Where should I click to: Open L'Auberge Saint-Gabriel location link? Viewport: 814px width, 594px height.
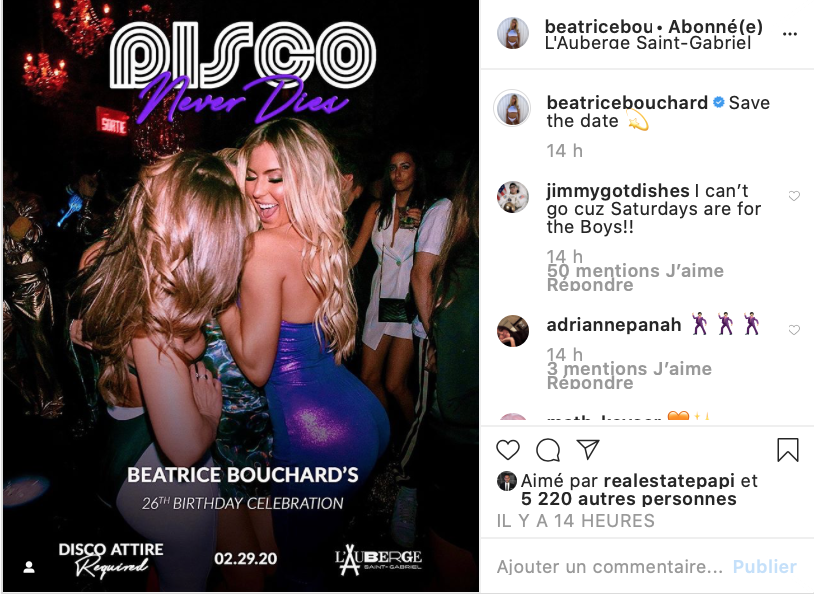coord(648,43)
